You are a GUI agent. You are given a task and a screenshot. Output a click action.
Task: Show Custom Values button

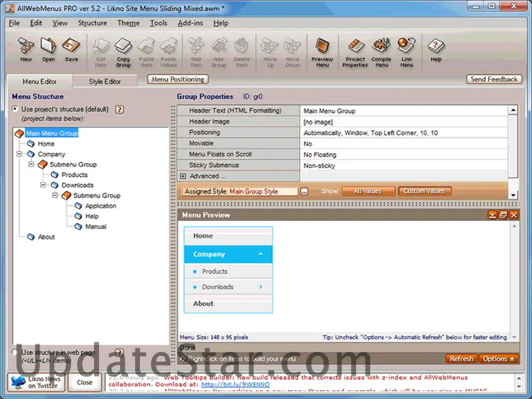424,192
